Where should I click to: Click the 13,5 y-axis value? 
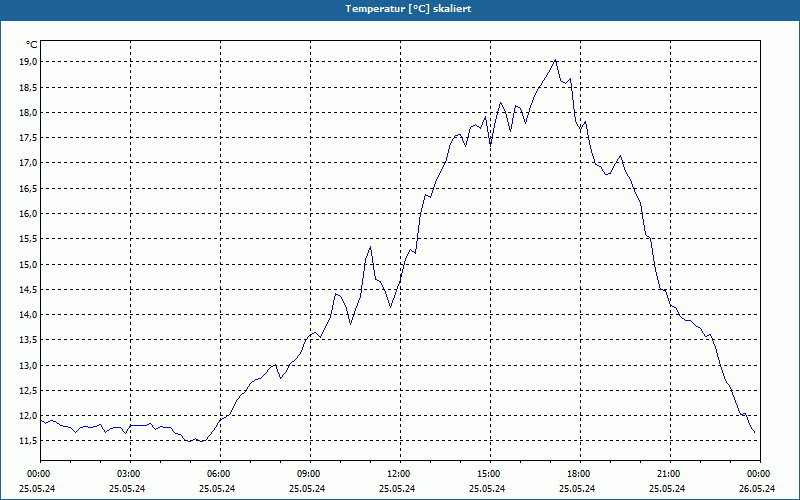[29, 340]
